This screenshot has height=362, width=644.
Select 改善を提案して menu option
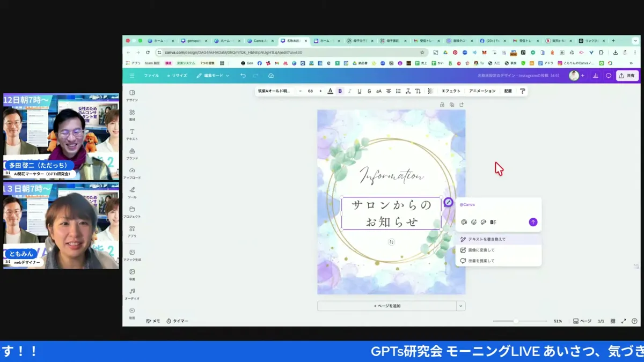click(x=499, y=261)
